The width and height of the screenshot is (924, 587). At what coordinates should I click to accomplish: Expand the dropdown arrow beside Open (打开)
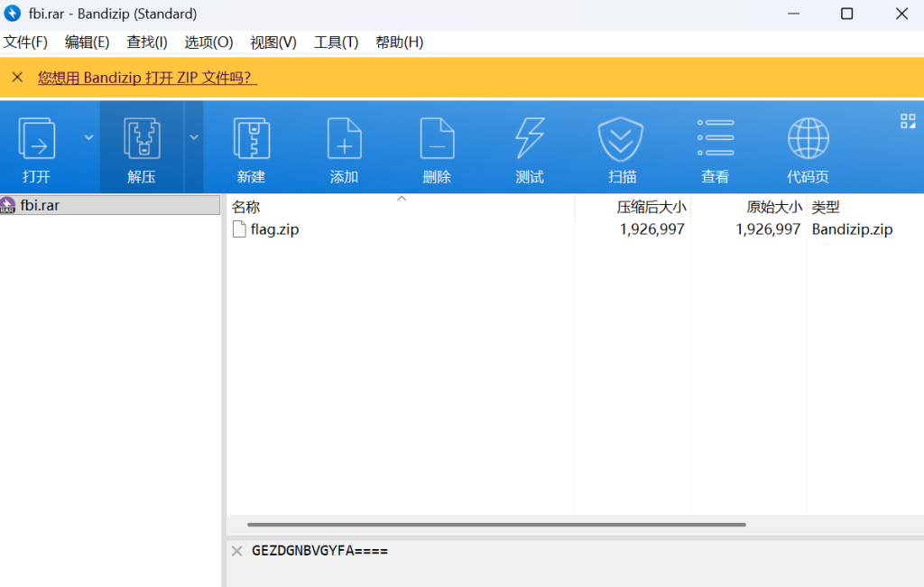88,137
